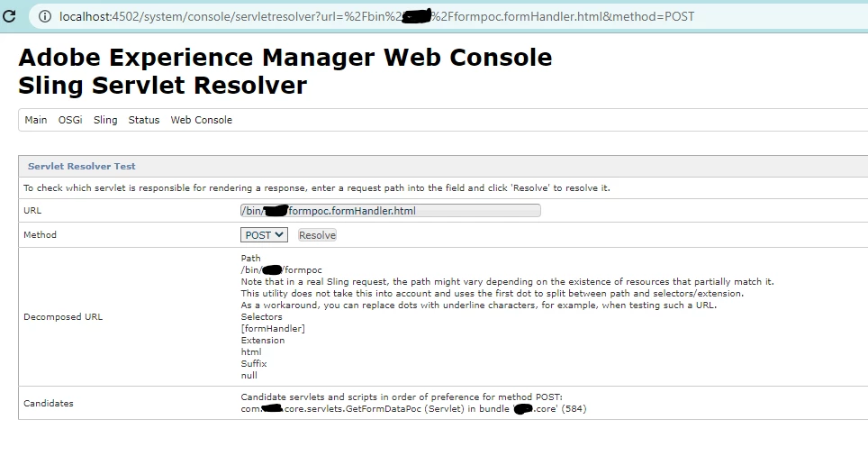
Task: Focus the URL field containing formpoc.formHandler.html
Action: [390, 211]
